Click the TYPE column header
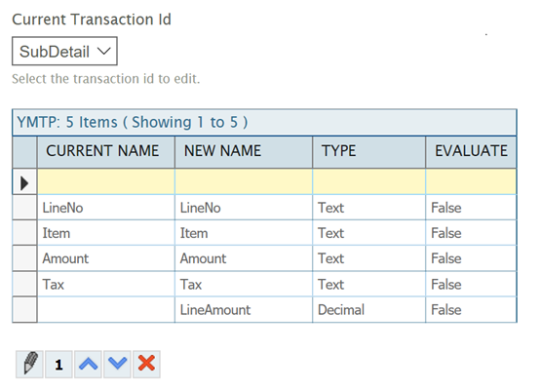This screenshot has height=392, width=542. [x=369, y=152]
